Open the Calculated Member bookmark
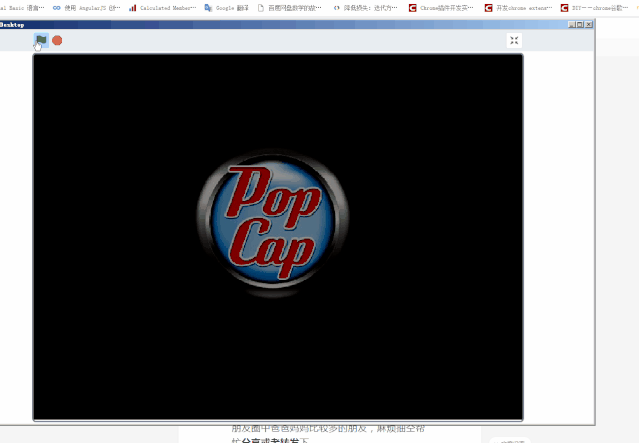 162,8
